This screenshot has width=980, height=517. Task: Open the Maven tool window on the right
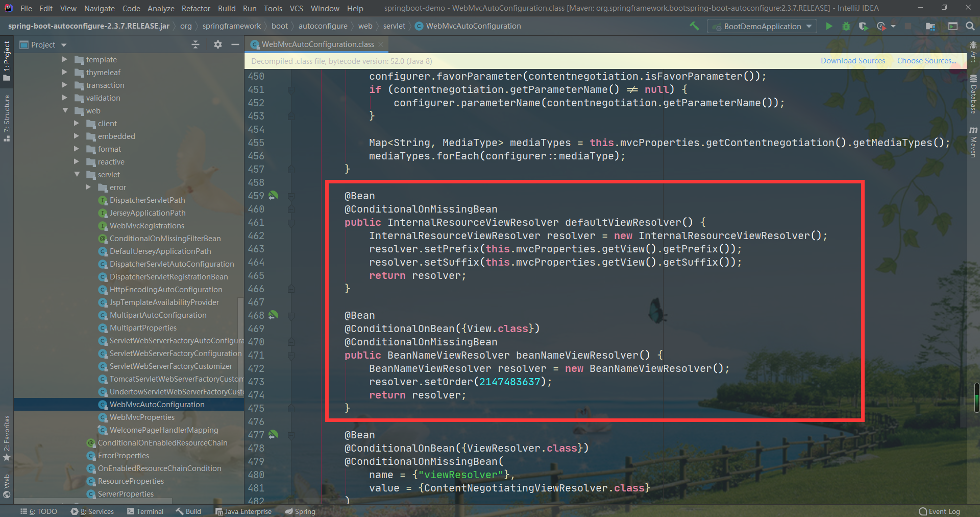point(973,142)
